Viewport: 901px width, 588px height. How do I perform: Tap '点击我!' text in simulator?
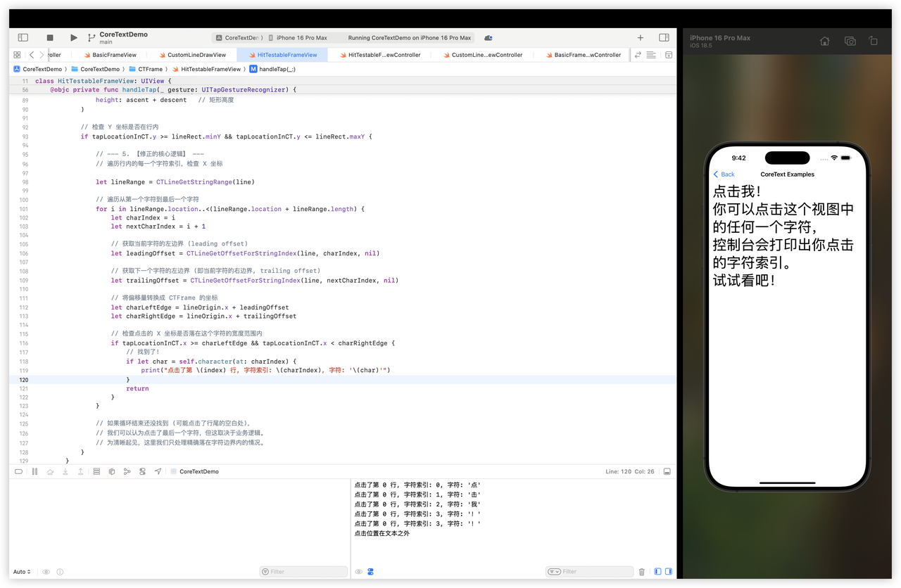coord(737,191)
